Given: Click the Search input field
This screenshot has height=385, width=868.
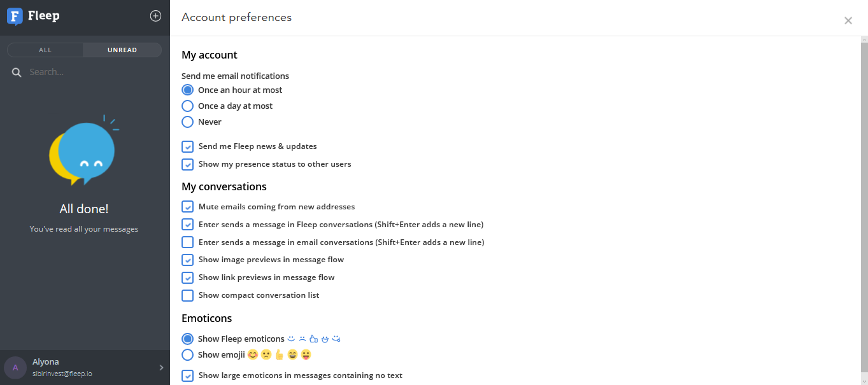Looking at the screenshot, I should click(89, 73).
